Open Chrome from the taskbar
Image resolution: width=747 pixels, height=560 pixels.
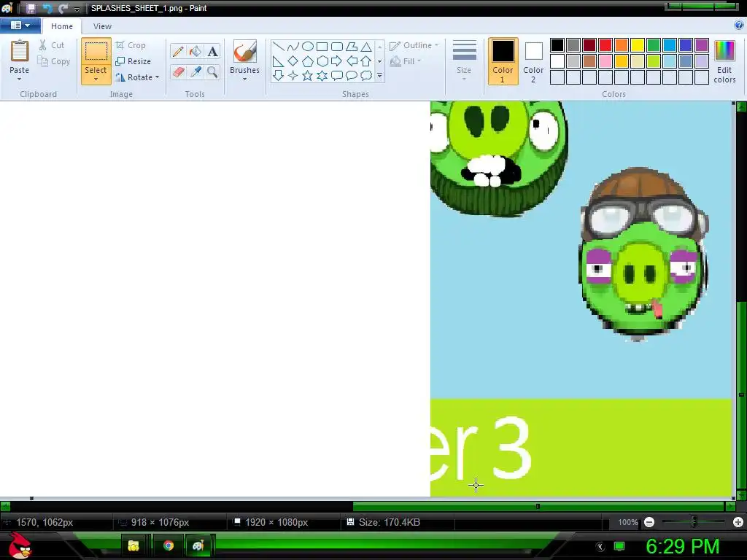coord(169,545)
